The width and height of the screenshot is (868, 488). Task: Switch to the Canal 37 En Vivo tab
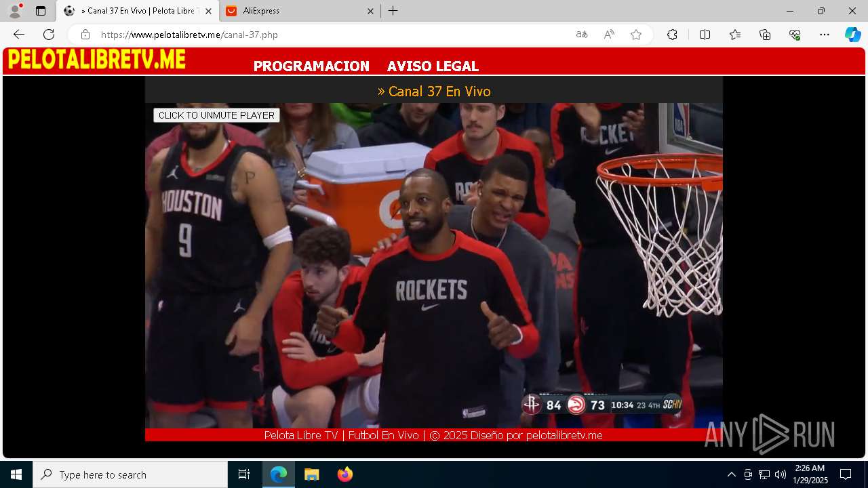pyautogui.click(x=138, y=11)
